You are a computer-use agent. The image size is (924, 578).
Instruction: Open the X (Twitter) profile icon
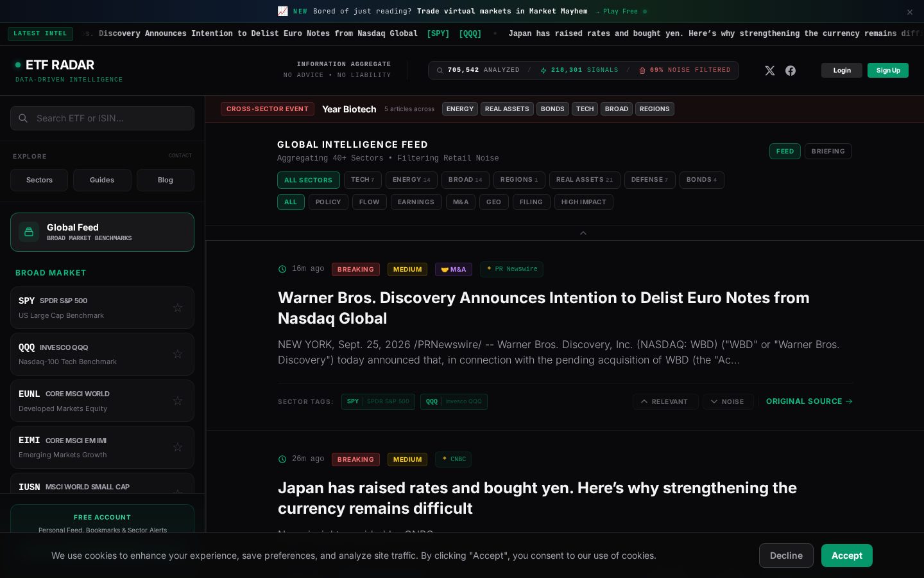[770, 71]
